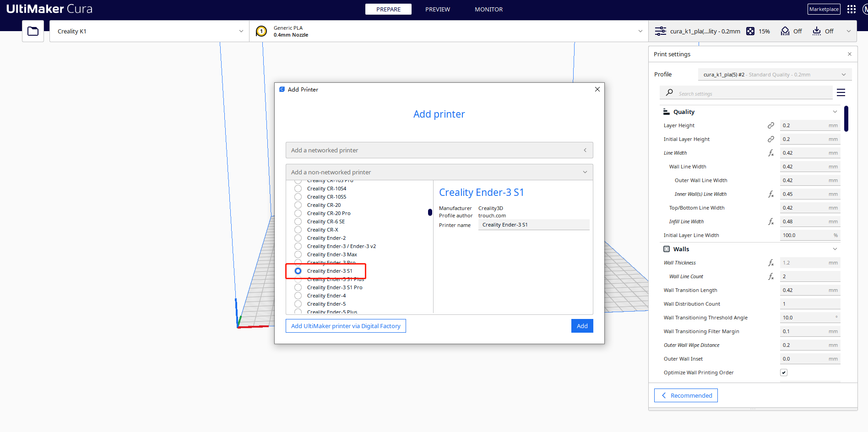Toggle Optimize Wall Printing Order checkbox
Image resolution: width=868 pixels, height=432 pixels.
click(784, 373)
